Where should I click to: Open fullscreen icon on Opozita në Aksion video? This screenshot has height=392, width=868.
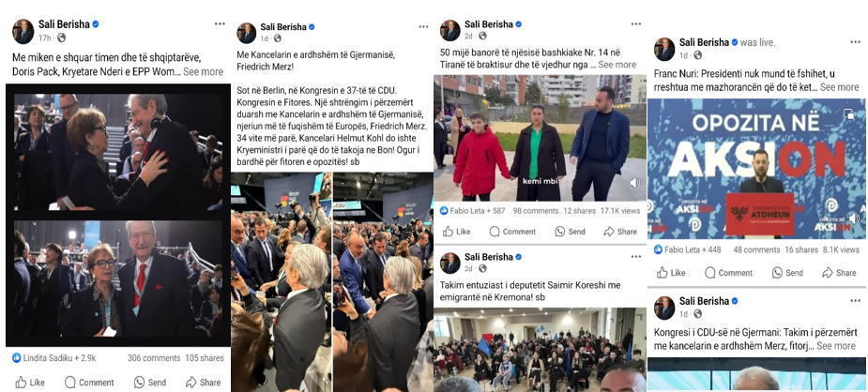point(848,114)
